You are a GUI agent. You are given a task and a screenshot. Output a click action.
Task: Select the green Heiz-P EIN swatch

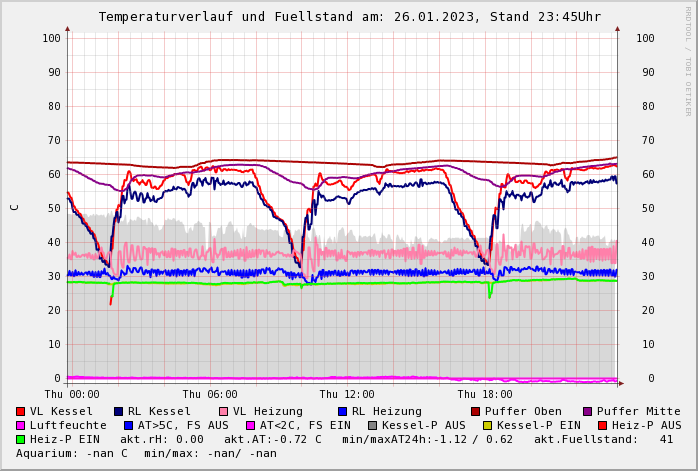pyautogui.click(x=21, y=439)
